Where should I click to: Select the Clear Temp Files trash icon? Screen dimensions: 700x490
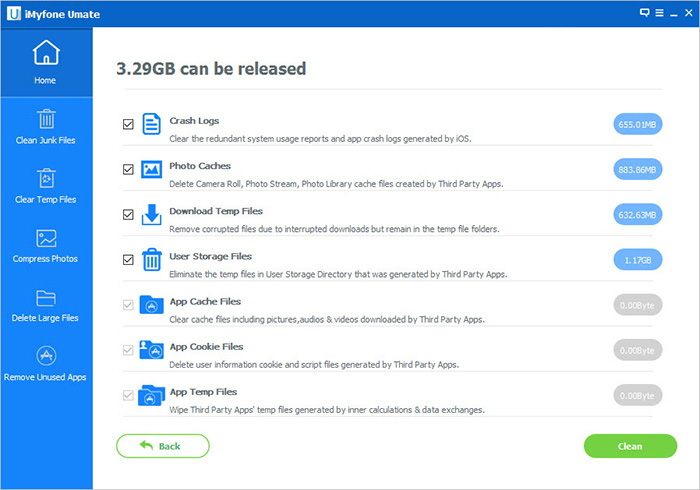click(46, 179)
